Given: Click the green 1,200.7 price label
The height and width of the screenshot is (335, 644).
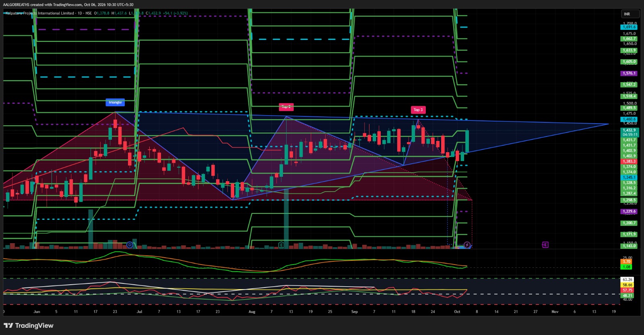Looking at the screenshot, I should 629,223.
